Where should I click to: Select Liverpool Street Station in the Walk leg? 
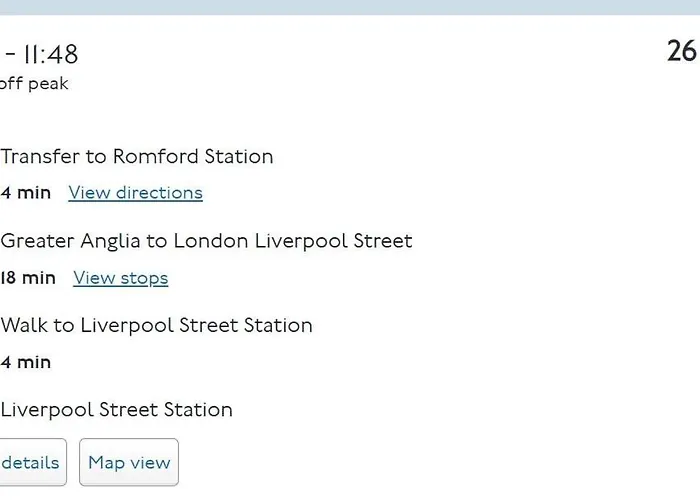point(196,325)
